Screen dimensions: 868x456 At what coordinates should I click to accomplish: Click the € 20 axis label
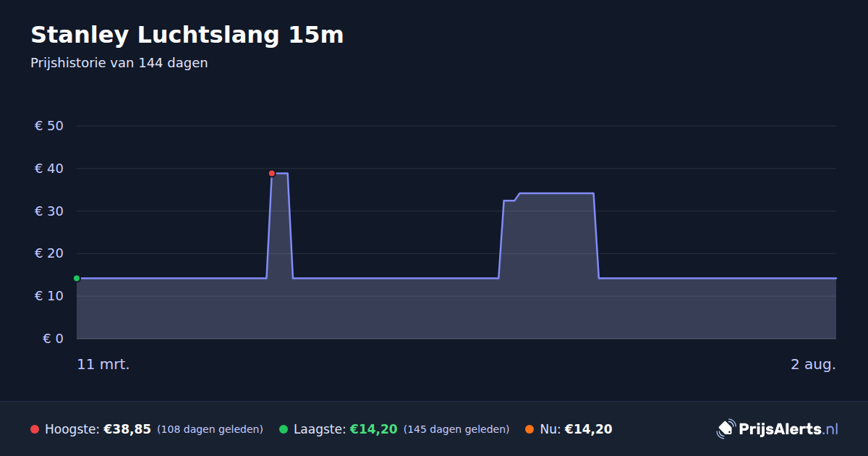(49, 253)
